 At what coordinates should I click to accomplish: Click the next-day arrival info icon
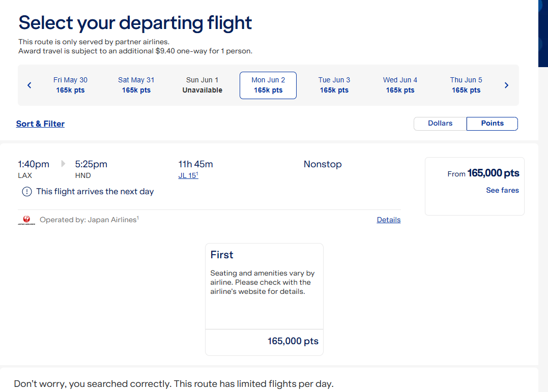click(x=26, y=192)
